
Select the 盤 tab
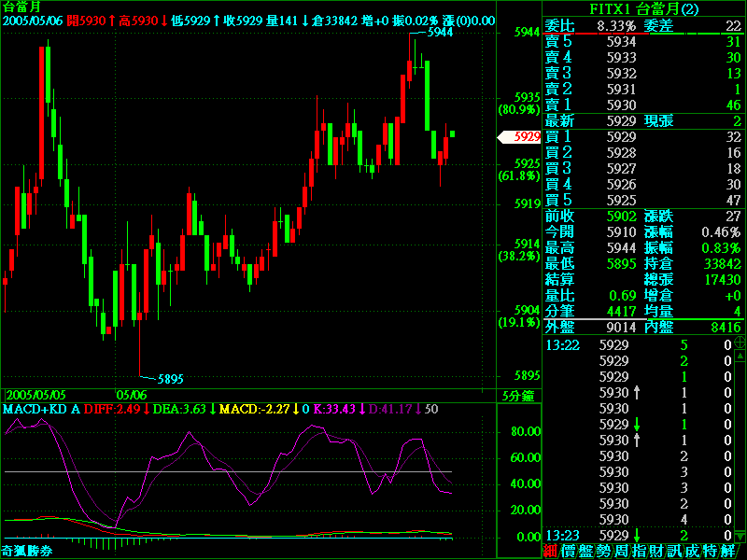click(585, 551)
